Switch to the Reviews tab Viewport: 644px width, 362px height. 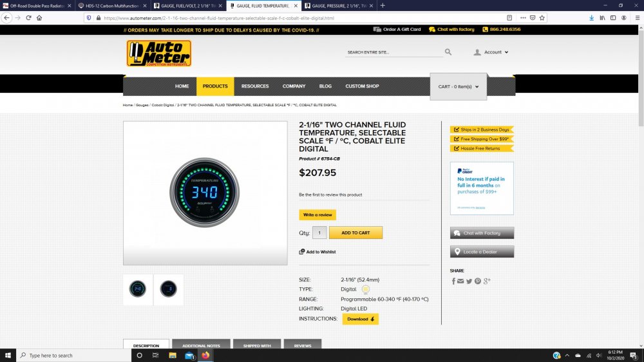[x=303, y=346]
